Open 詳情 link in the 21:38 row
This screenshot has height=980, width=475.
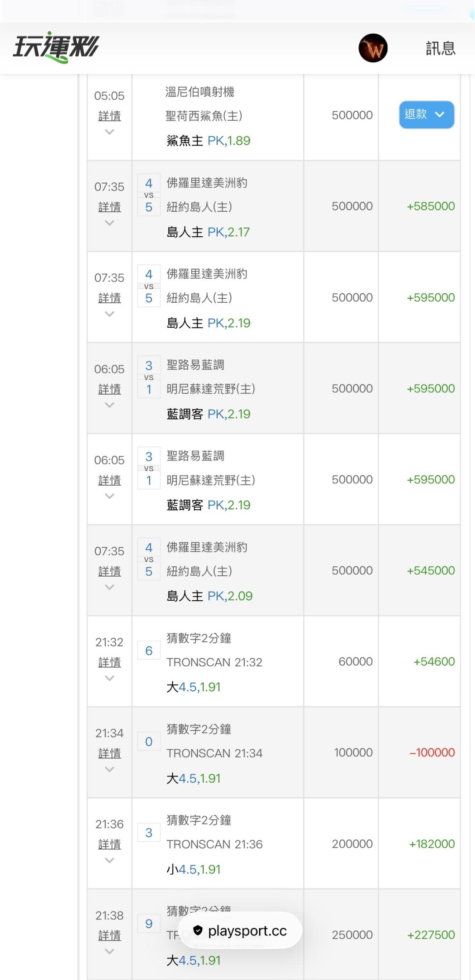click(x=110, y=935)
